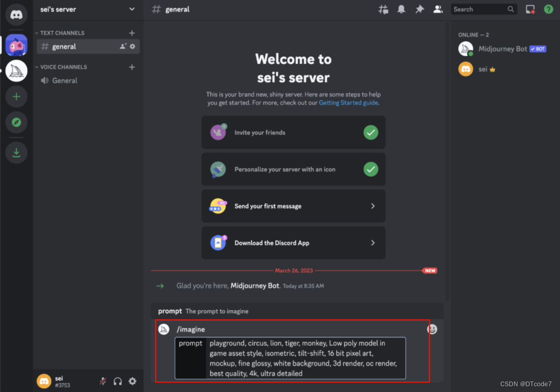Select sei's server pink avatar icon

16,45
